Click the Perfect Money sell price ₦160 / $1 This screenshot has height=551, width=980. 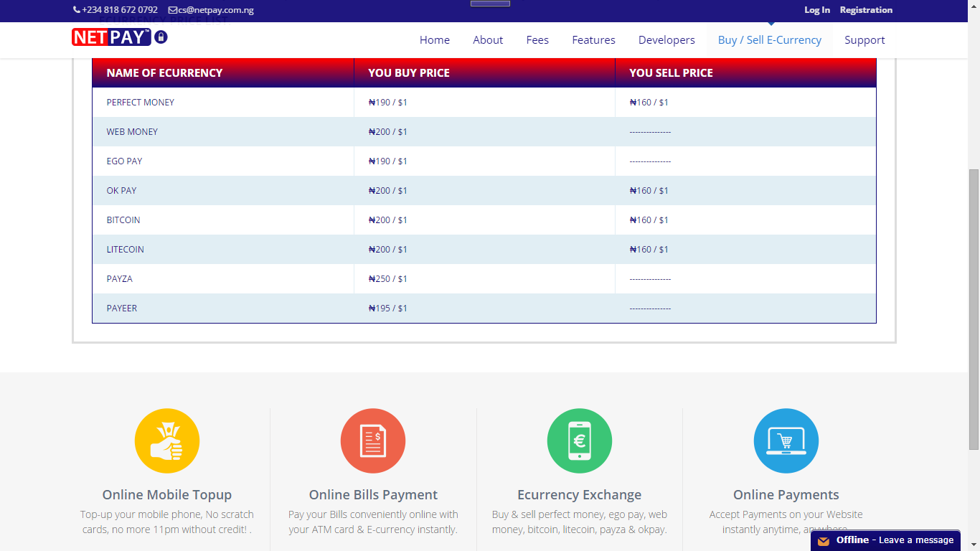(649, 103)
